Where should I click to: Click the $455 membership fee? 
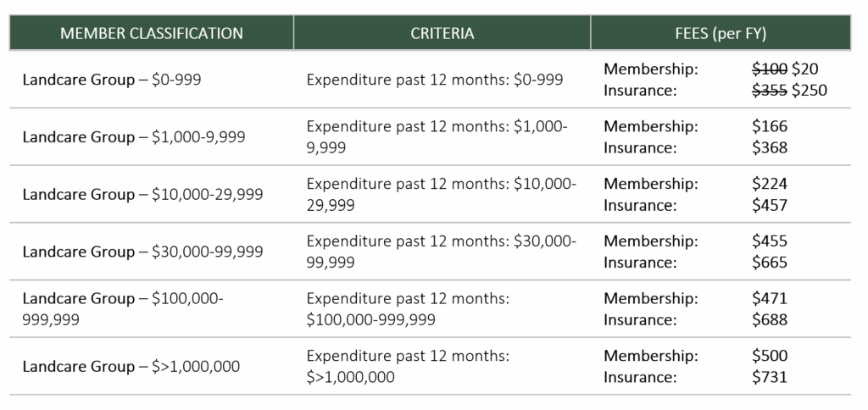(770, 241)
